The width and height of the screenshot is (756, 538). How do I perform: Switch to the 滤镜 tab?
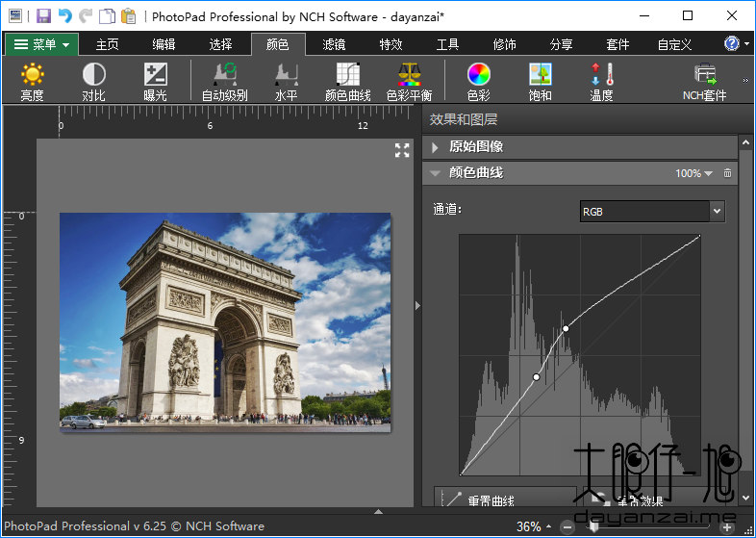(x=334, y=44)
